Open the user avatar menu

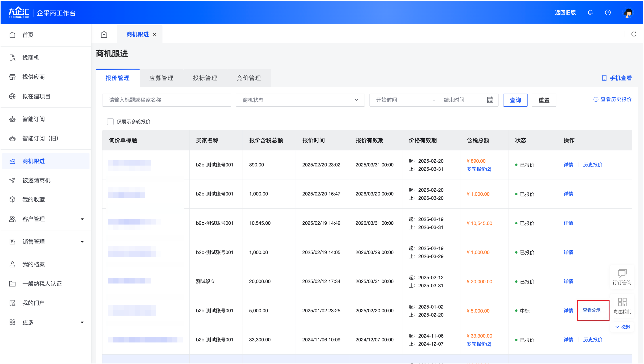[x=628, y=13]
